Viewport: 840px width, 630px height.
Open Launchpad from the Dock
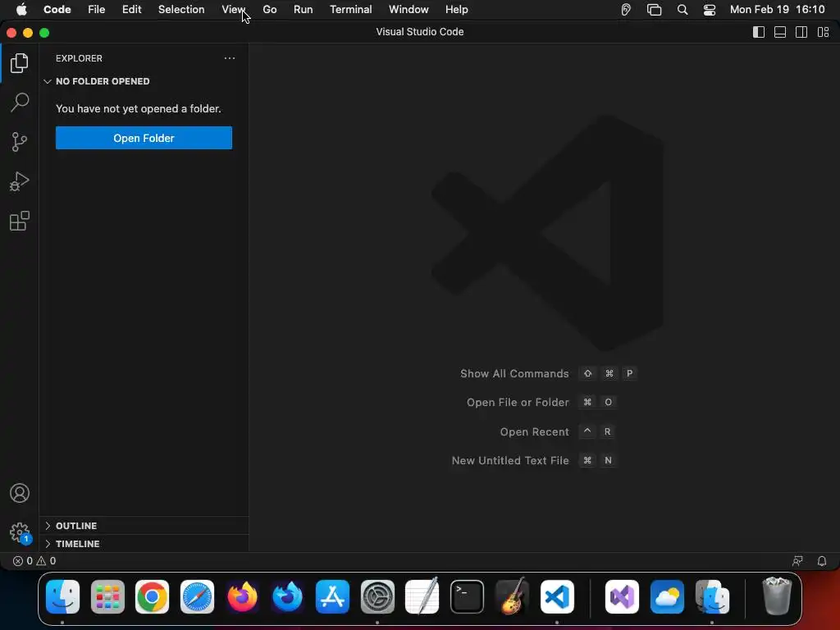tap(107, 597)
